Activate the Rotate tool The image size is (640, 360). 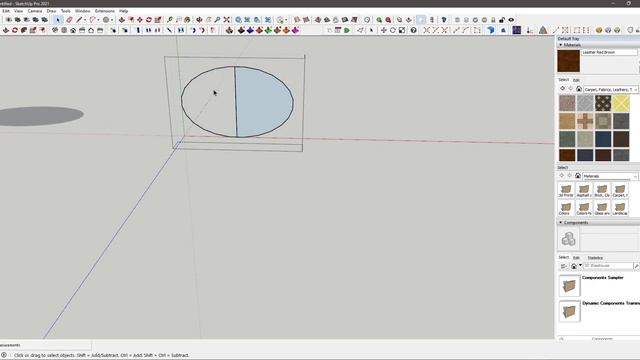(x=149, y=20)
